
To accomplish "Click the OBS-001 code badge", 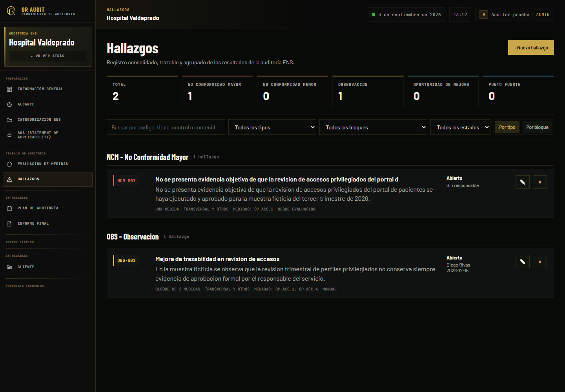I will [x=126, y=260].
